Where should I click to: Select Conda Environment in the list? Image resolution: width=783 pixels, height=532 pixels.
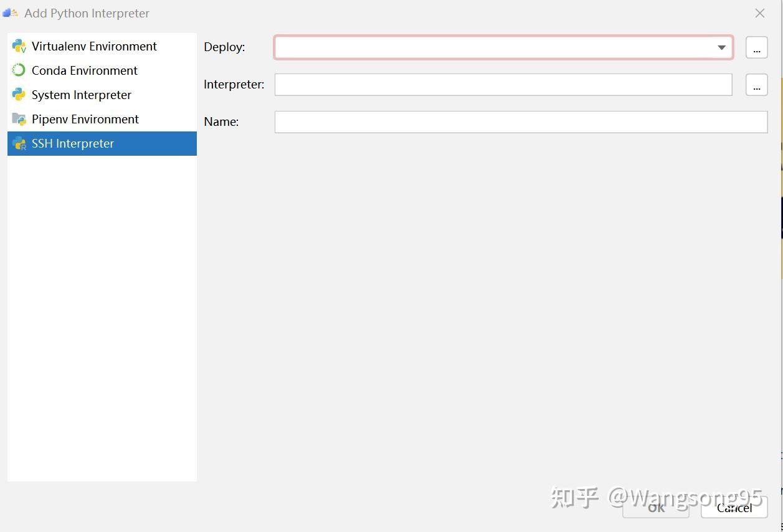pos(102,70)
